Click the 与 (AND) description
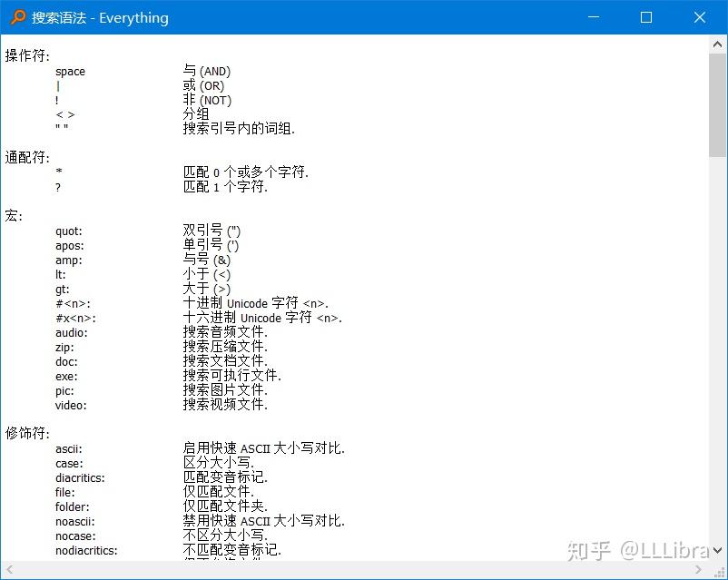The image size is (728, 580). pos(207,71)
